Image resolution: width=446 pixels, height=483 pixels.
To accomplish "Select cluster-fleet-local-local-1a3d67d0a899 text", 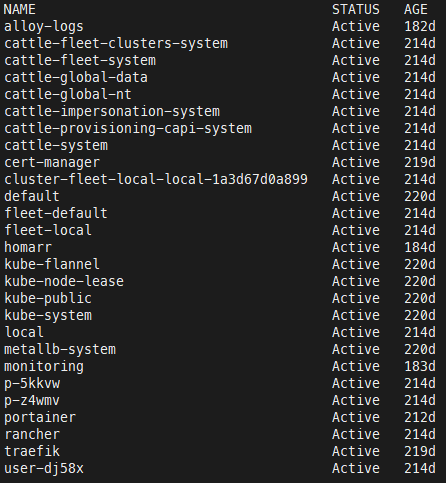I will coord(156,179).
